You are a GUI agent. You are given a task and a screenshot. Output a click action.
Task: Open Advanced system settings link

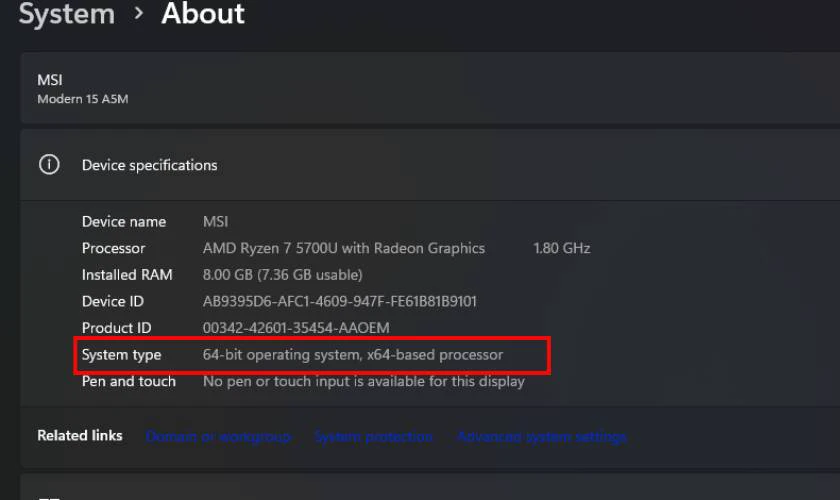[x=542, y=437]
